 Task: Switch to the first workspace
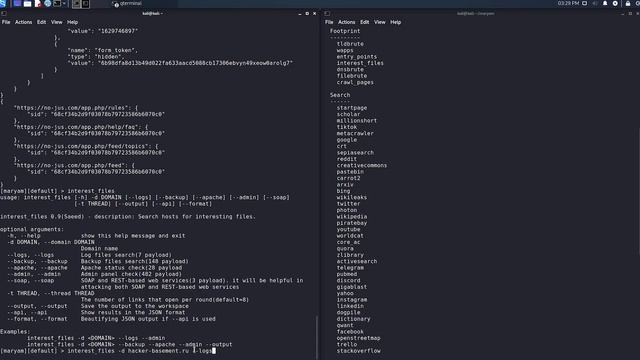pyautogui.click(x=76, y=4)
